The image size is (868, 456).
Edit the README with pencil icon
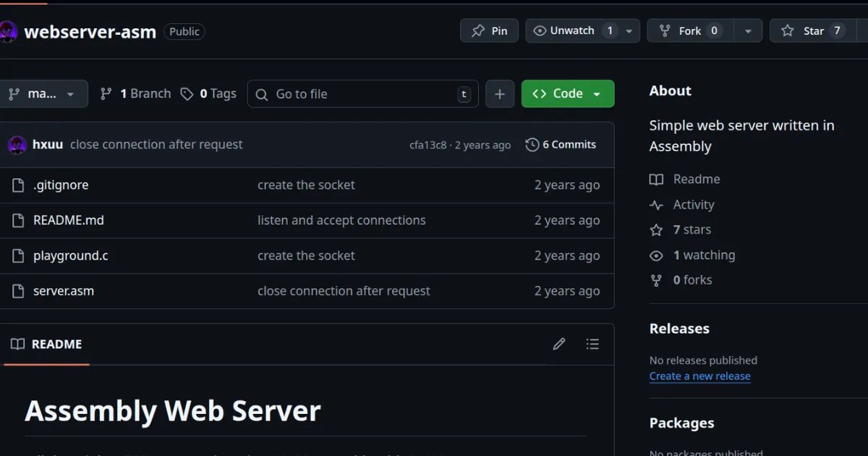point(559,344)
